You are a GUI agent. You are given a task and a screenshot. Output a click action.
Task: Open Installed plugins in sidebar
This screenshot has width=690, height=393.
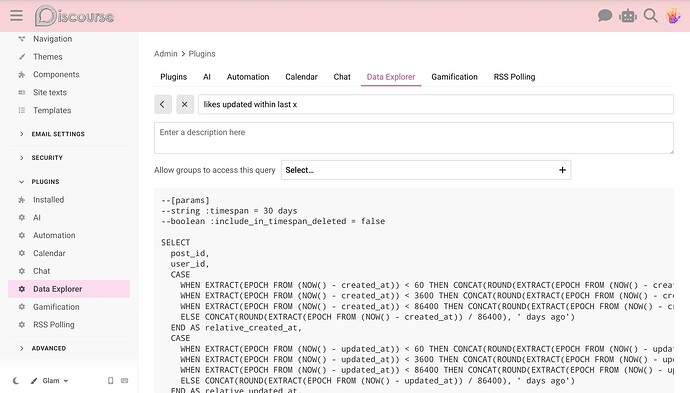(48, 200)
